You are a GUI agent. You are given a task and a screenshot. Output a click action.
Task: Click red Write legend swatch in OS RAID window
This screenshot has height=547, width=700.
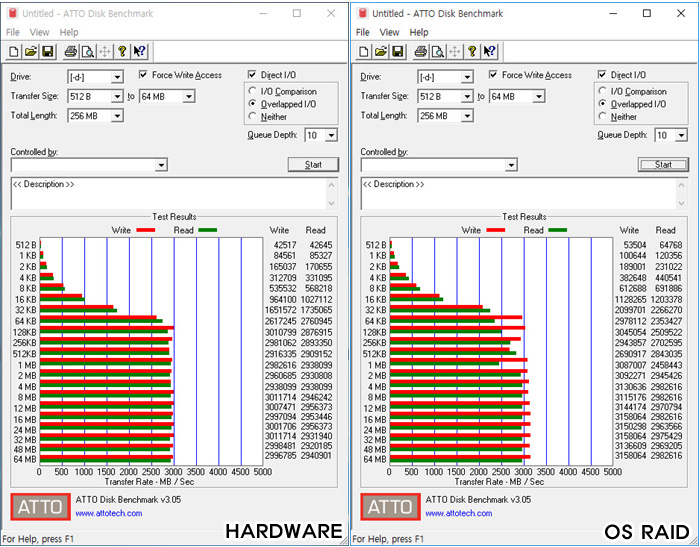496,230
